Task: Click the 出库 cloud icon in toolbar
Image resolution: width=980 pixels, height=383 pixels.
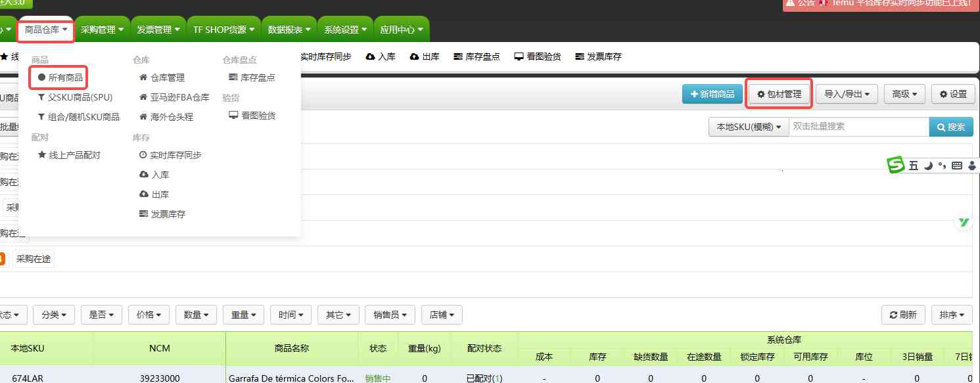Action: click(x=415, y=57)
